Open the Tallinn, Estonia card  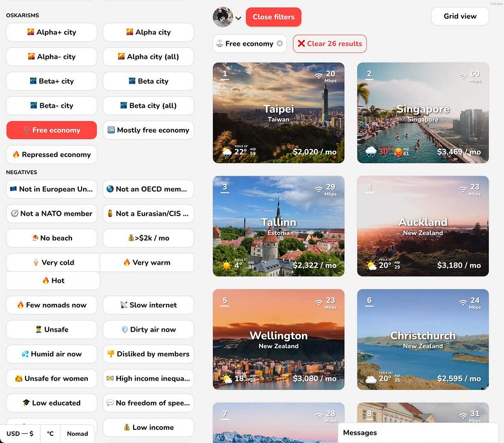pos(279,226)
